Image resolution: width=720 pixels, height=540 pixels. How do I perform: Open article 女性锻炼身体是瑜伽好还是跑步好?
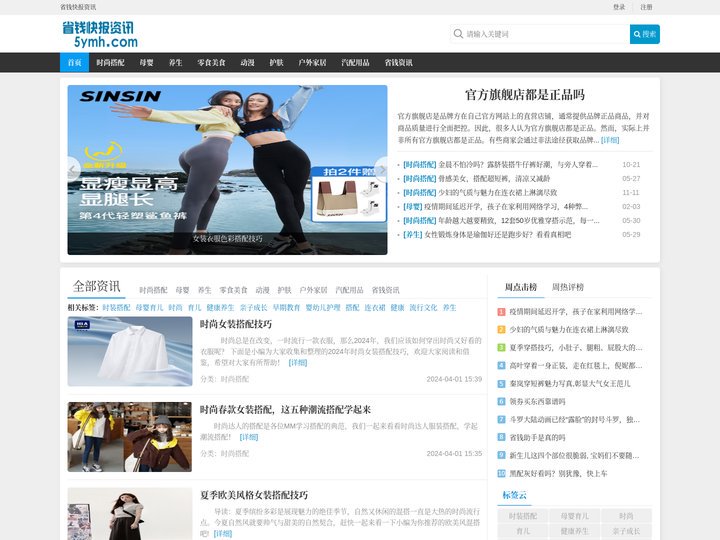(498, 235)
